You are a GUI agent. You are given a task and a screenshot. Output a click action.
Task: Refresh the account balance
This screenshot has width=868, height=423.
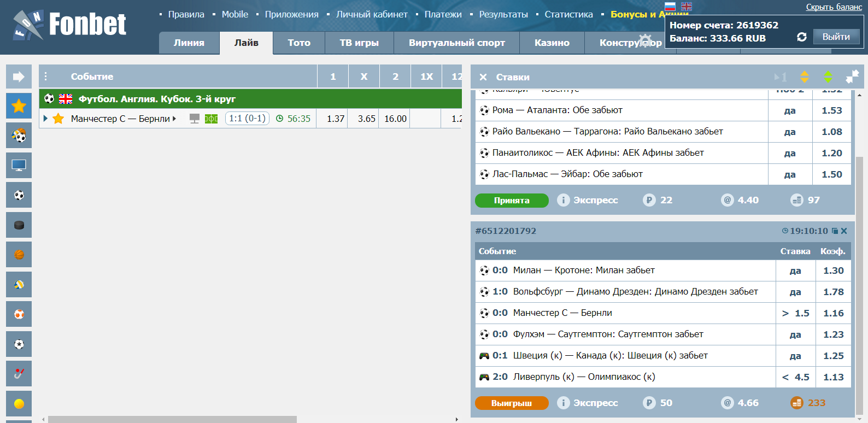tap(802, 37)
